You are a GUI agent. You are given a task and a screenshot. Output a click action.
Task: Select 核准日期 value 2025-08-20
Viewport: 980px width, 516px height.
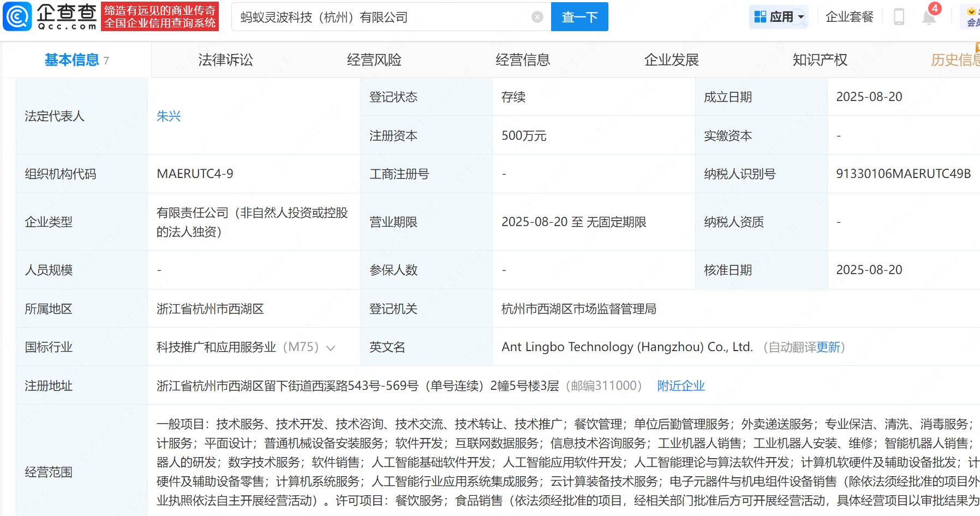click(869, 270)
